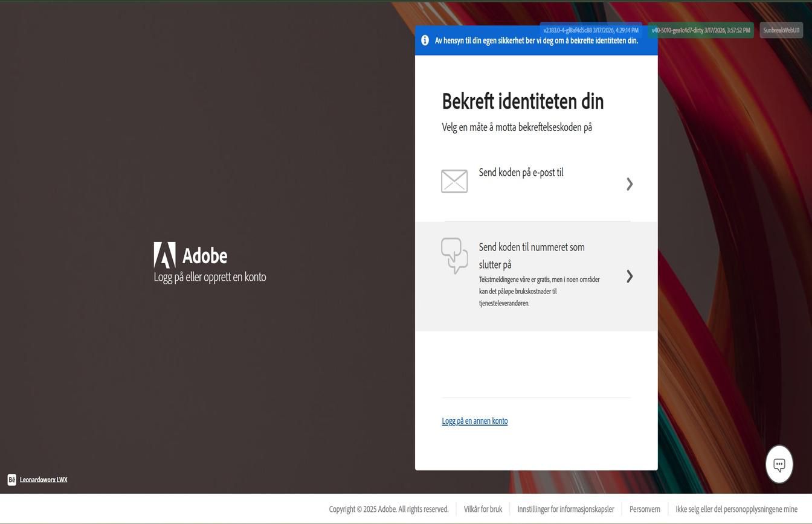Viewport: 812px width, 524px height.
Task: Click 'Logg på en annen konto' link
Action: (x=474, y=421)
